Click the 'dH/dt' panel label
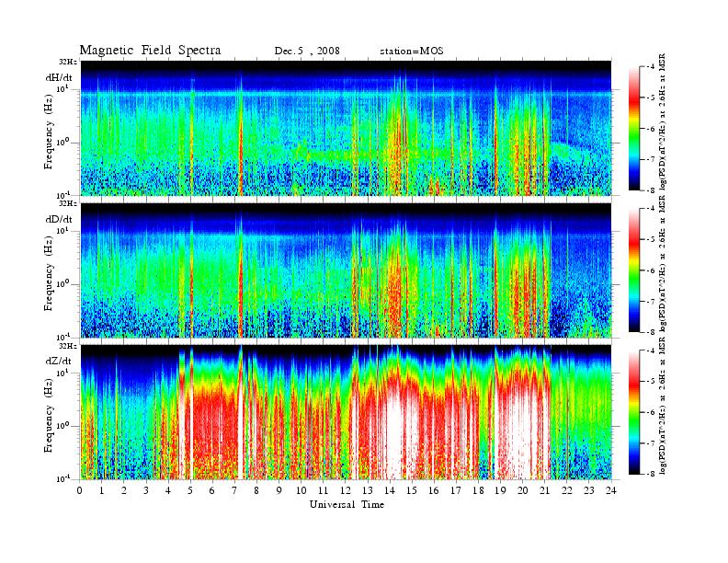 tap(59, 77)
